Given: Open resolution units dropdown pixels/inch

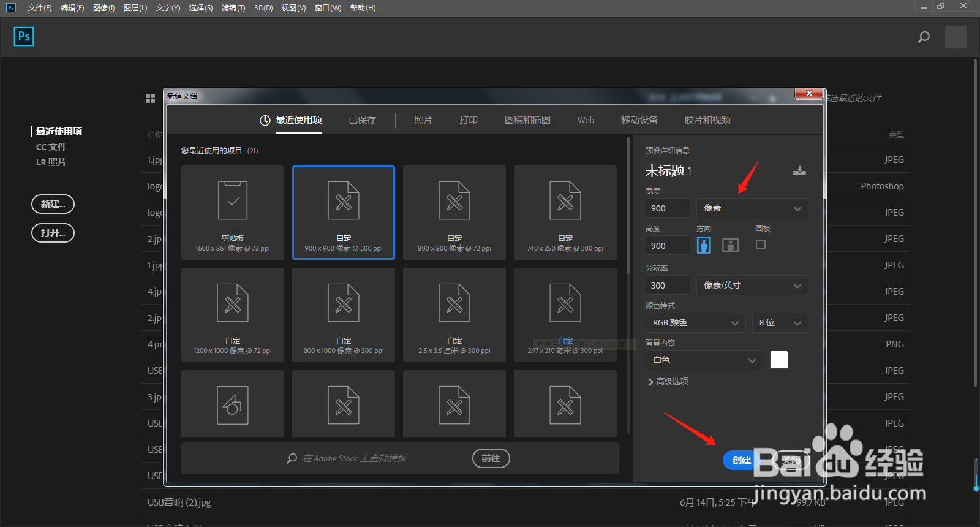Looking at the screenshot, I should 752,286.
